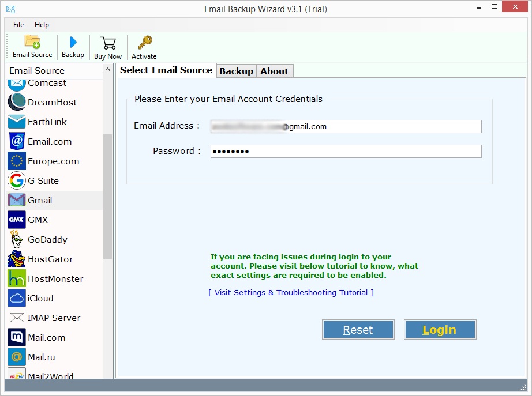532x396 pixels.
Task: Choose the GoDaddy text entry
Action: [47, 240]
